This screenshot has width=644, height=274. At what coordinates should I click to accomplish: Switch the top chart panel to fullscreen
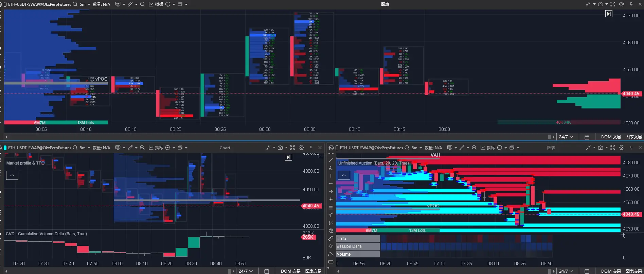tap(613, 4)
